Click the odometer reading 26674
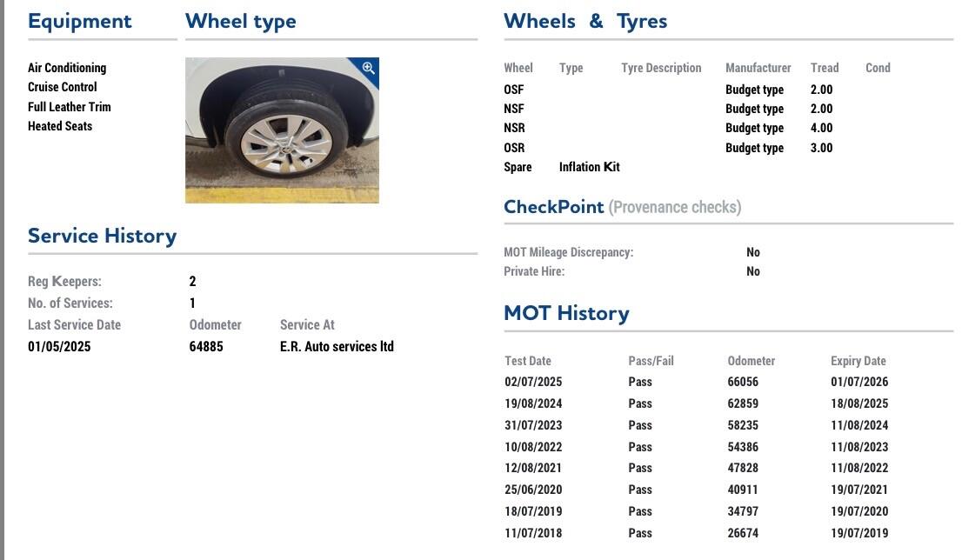 point(743,533)
